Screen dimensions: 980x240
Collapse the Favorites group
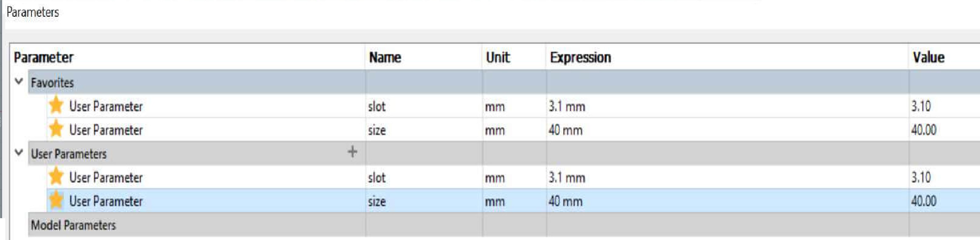click(18, 82)
